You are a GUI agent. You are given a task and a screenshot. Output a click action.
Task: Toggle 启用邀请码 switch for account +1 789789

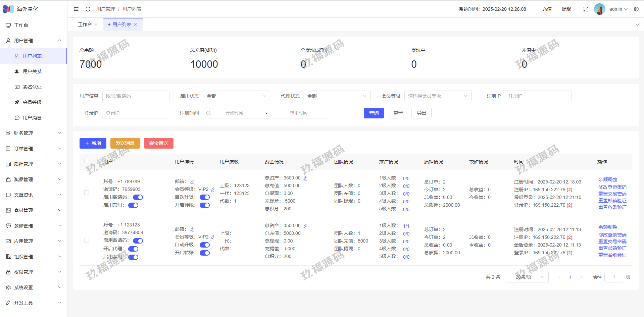pyautogui.click(x=138, y=197)
